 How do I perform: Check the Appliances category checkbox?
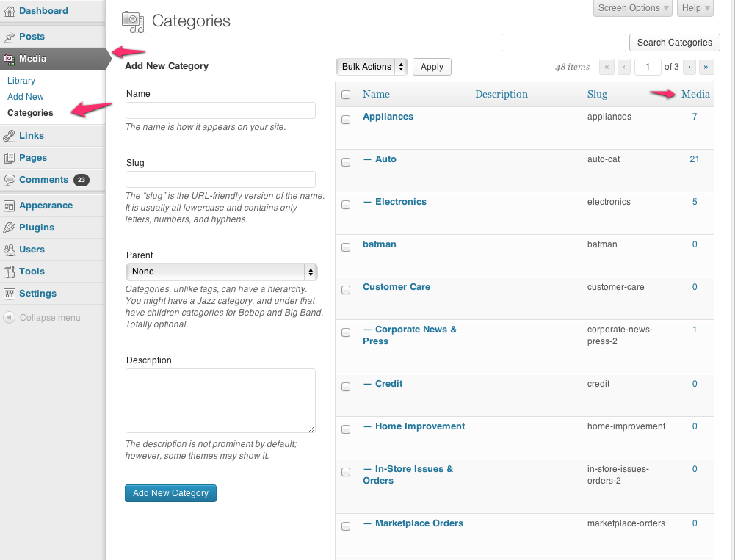346,120
